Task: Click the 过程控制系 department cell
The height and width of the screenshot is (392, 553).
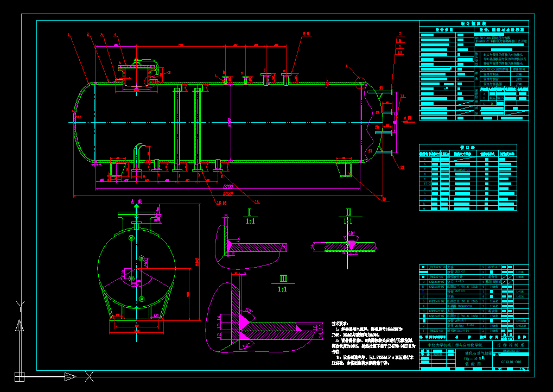Action: tap(510, 345)
